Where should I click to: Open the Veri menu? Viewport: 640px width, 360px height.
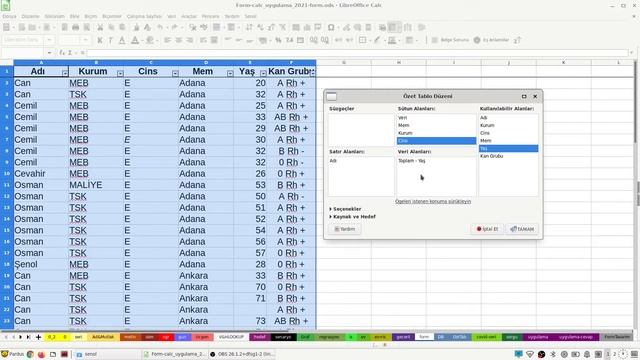[x=171, y=16]
